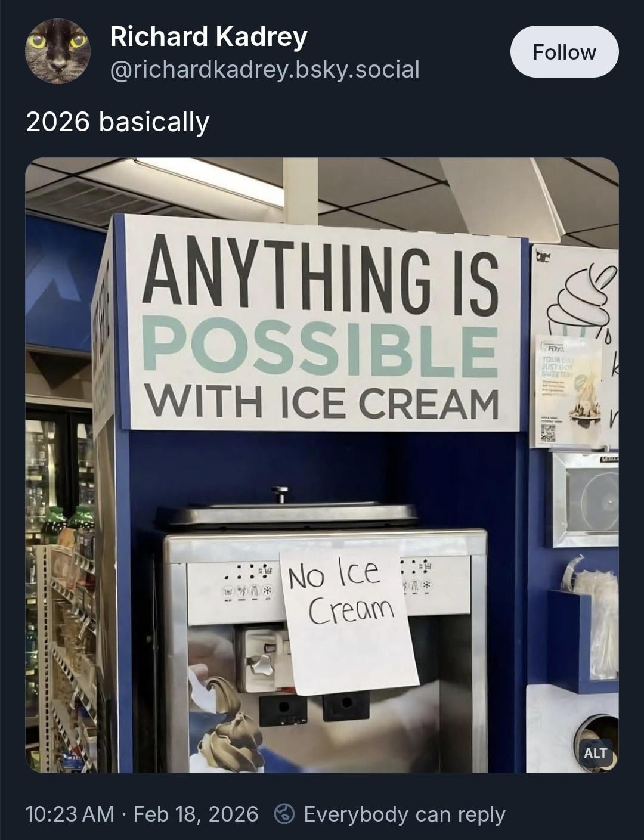644x840 pixels.
Task: Open the ice cream machine photo
Action: click(322, 465)
